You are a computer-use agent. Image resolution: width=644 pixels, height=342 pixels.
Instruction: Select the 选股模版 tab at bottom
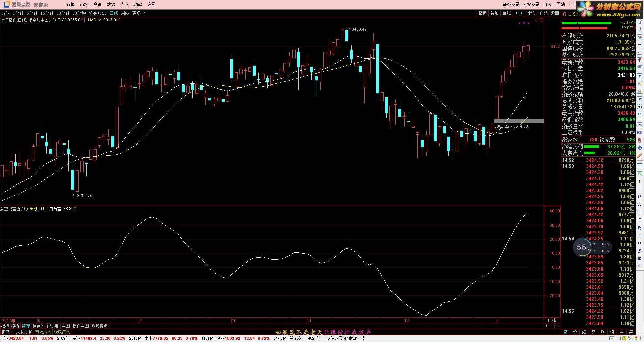coord(99,326)
